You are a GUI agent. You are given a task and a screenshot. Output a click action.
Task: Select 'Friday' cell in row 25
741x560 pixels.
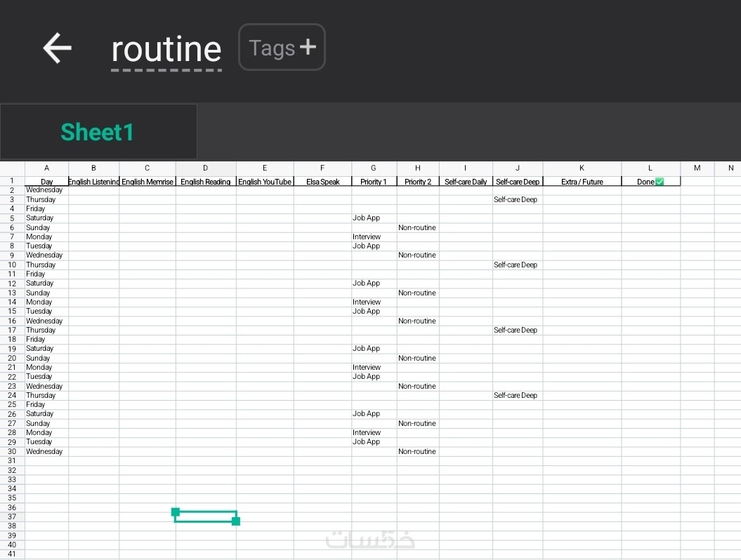[x=47, y=405]
